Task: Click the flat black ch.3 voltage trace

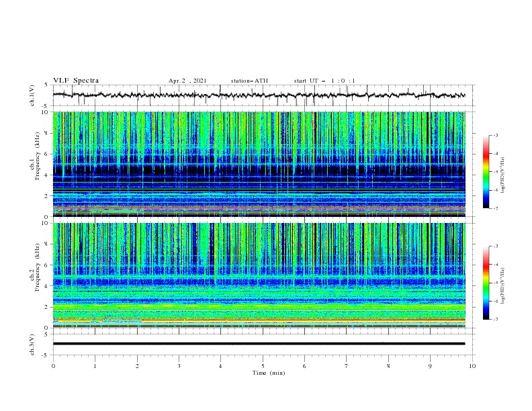Action: (x=259, y=344)
